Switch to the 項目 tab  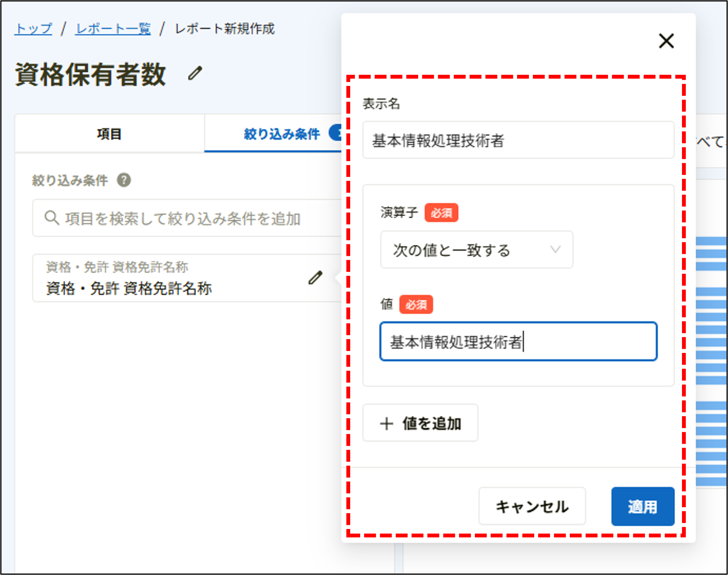(x=109, y=134)
